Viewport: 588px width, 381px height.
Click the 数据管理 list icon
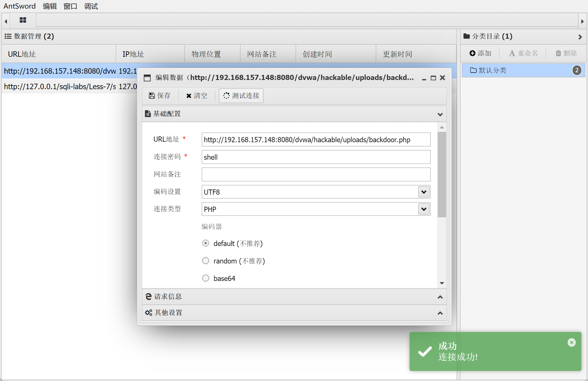8,36
